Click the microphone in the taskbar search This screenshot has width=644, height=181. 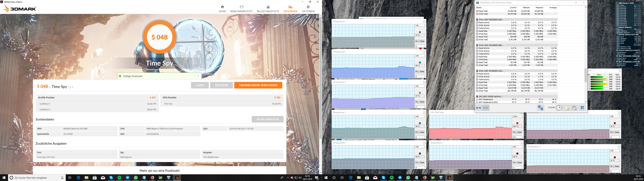pyautogui.click(x=62, y=178)
